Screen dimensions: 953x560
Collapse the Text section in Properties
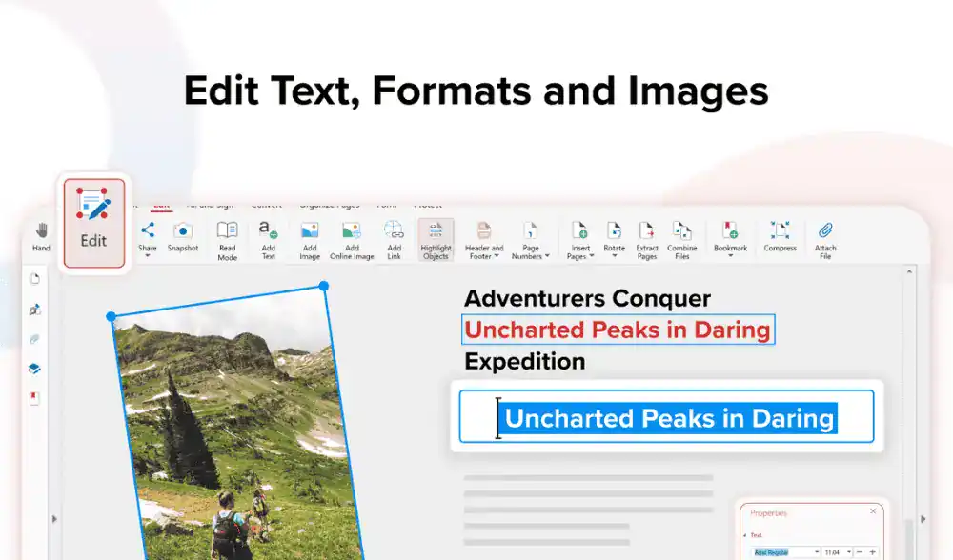click(x=745, y=535)
